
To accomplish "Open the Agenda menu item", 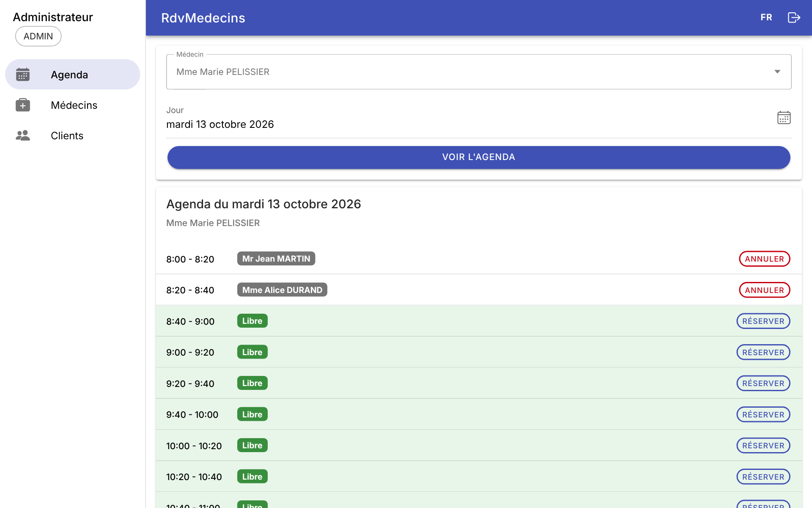I will pos(72,75).
